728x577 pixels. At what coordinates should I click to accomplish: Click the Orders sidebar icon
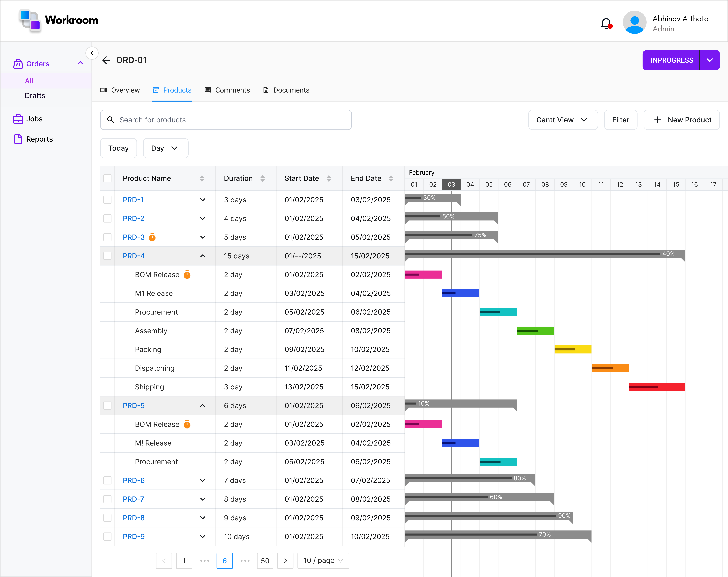18,63
